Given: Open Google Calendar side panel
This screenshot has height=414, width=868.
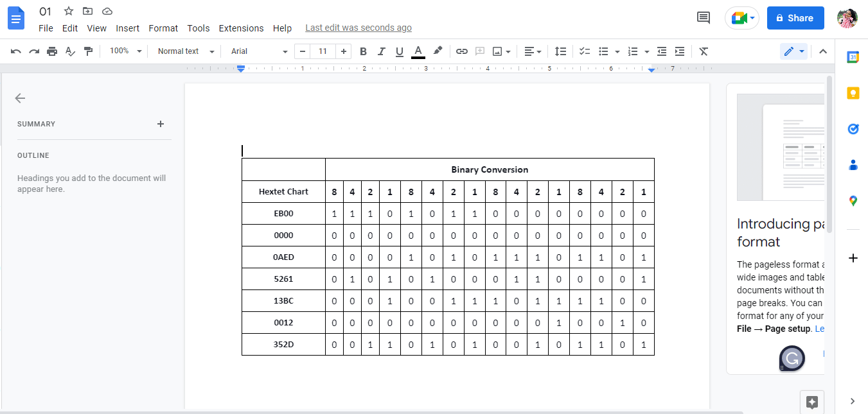Looking at the screenshot, I should tap(853, 57).
